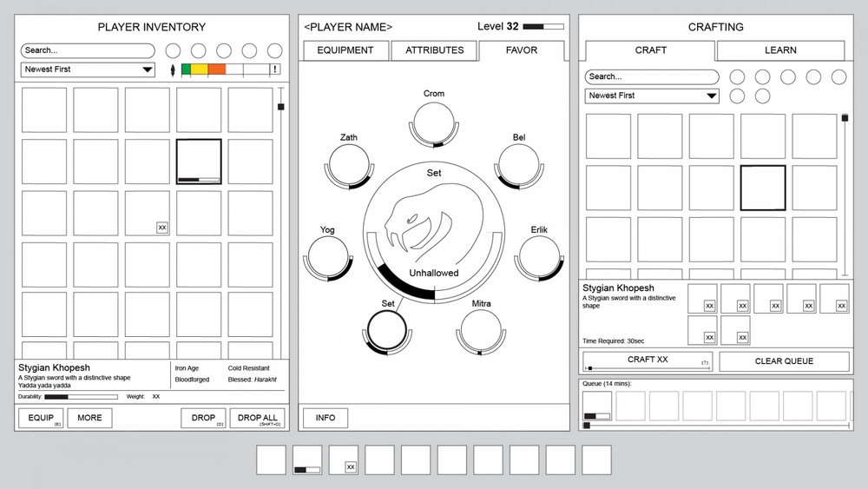Select the highlighted crafting recipe slot
Image resolution: width=868 pixels, height=489 pixels.
(x=763, y=188)
